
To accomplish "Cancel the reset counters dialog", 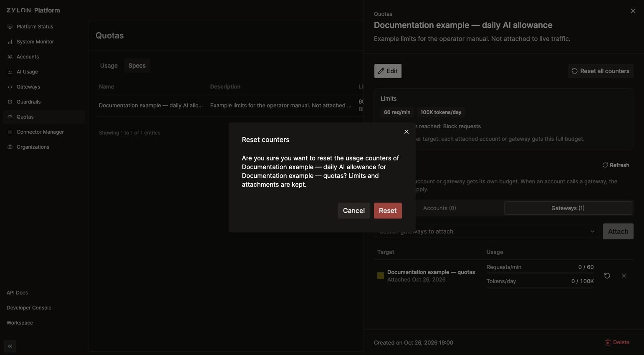I will (354, 210).
